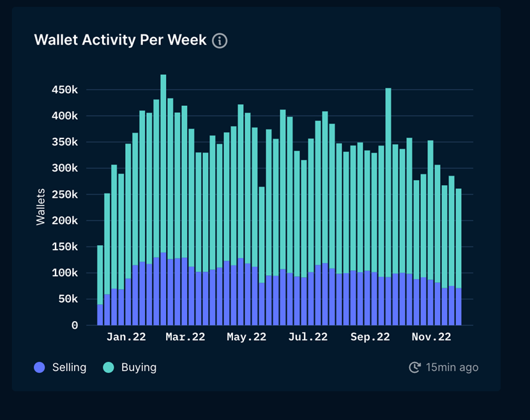Click the tallest bar near Mar.22
The width and height of the screenshot is (530, 420).
coord(163,191)
